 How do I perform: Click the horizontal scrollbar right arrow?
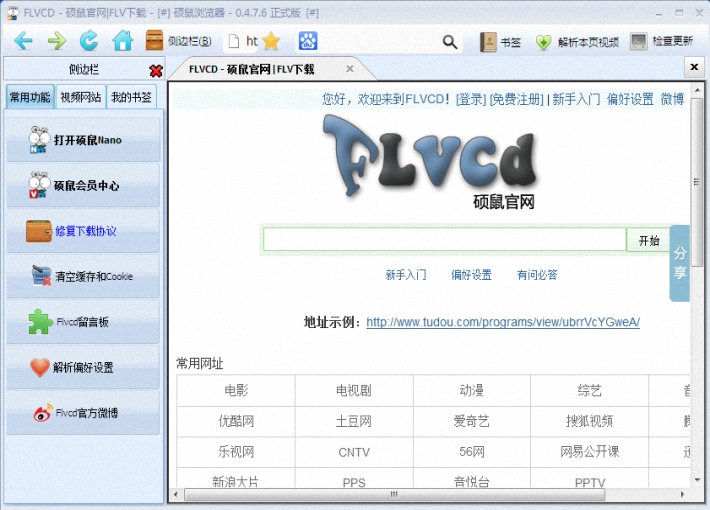click(x=682, y=495)
